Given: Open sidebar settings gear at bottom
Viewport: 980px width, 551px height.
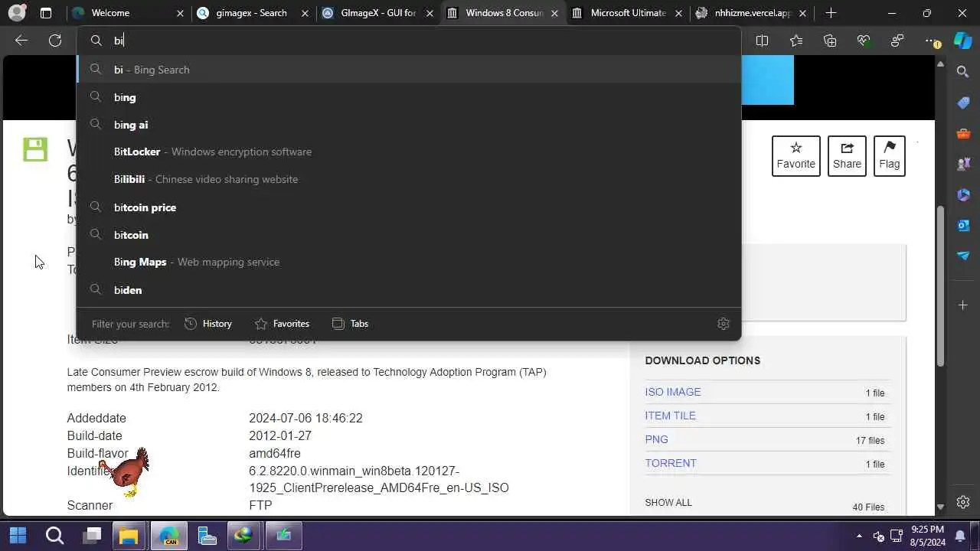Looking at the screenshot, I should click(x=963, y=502).
